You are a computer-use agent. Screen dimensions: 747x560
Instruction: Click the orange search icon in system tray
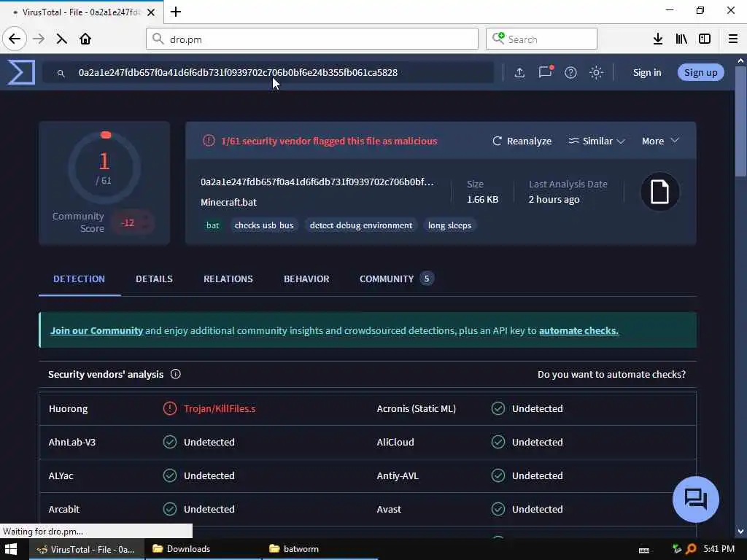[691, 549]
